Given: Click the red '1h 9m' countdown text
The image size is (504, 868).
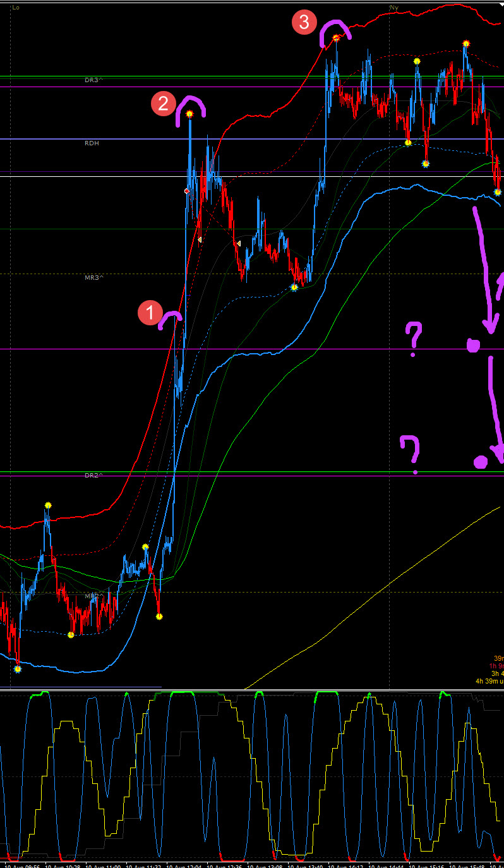Looking at the screenshot, I should [496, 666].
